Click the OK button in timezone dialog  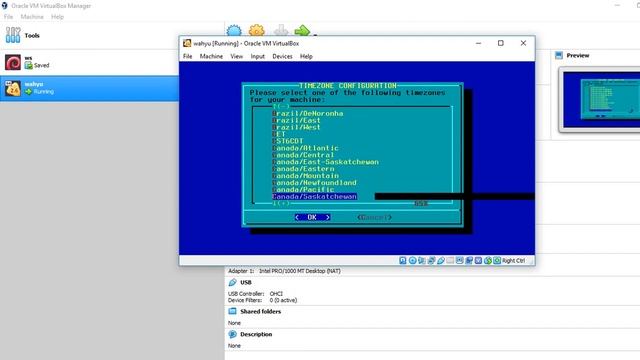pos(312,217)
